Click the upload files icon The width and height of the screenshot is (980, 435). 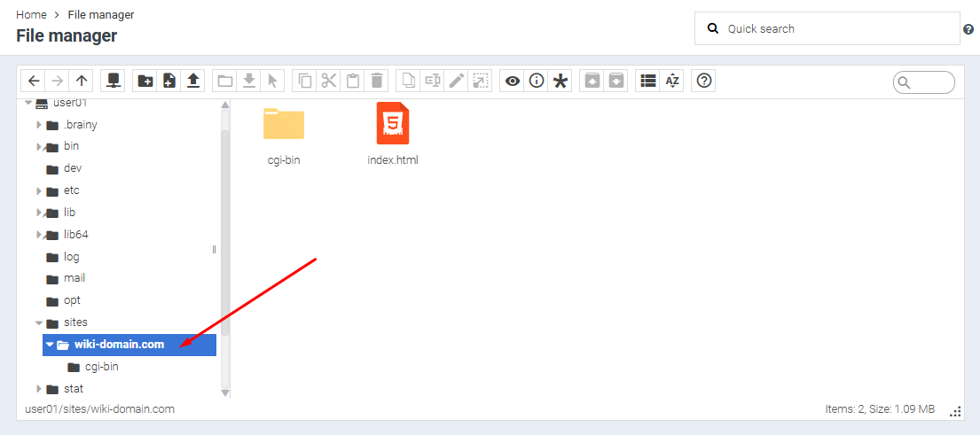click(193, 81)
